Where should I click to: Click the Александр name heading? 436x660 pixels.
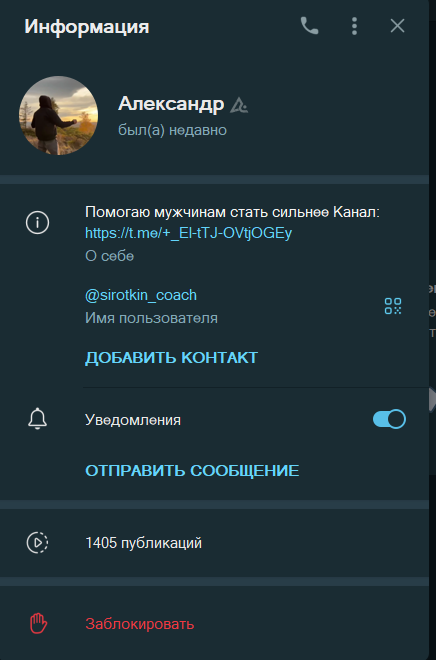[171, 104]
